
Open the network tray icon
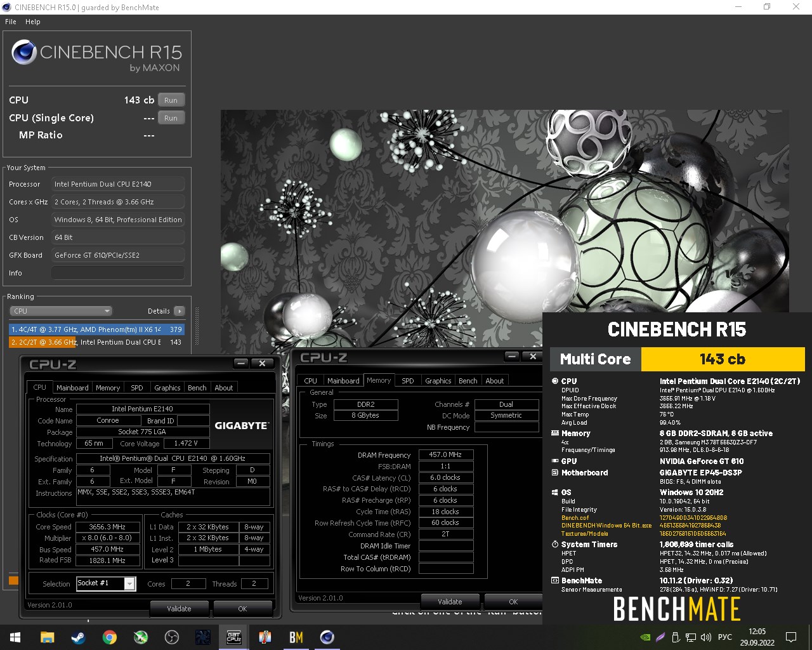click(691, 637)
